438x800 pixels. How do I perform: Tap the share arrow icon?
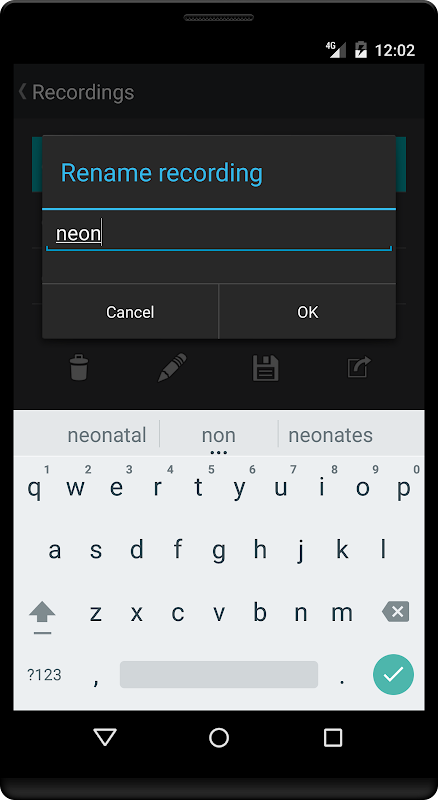coord(359,367)
